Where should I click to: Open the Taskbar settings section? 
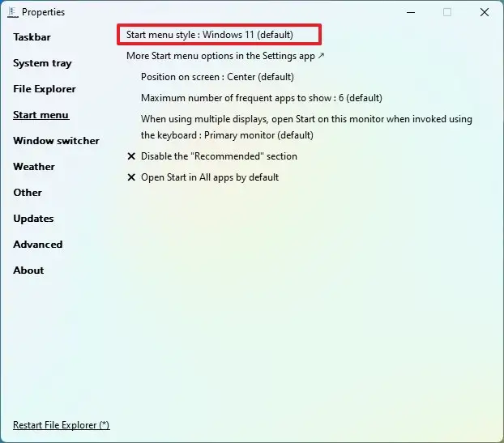(32, 37)
